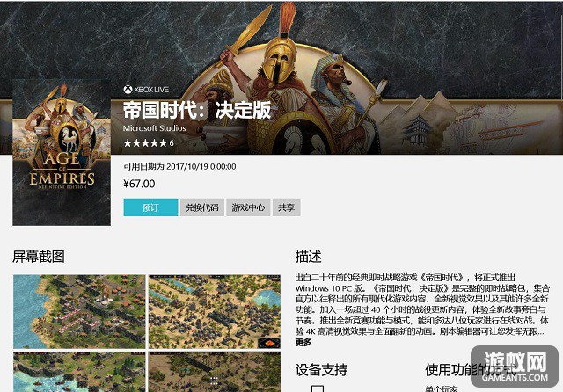Click the 兑换代码 redeem code button
This screenshot has height=392, width=563.
(202, 207)
